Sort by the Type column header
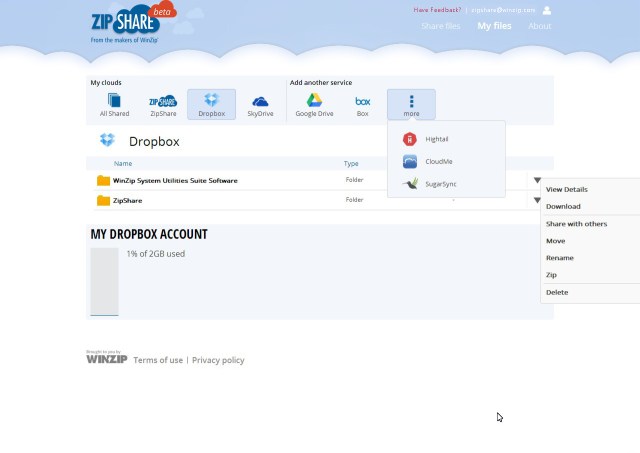Image resolution: width=640 pixels, height=453 pixels. click(351, 163)
